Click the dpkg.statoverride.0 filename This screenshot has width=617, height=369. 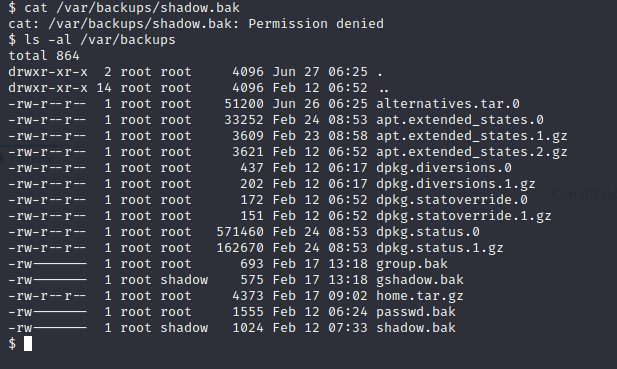[452, 200]
